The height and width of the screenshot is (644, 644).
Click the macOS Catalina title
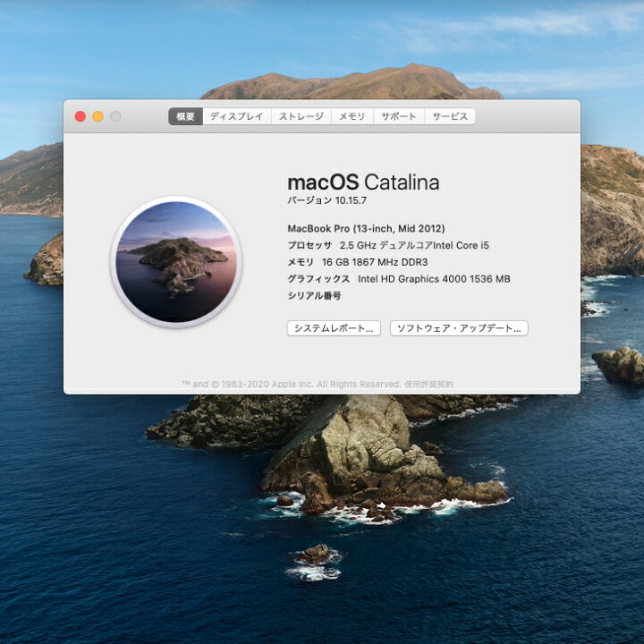coord(363,182)
